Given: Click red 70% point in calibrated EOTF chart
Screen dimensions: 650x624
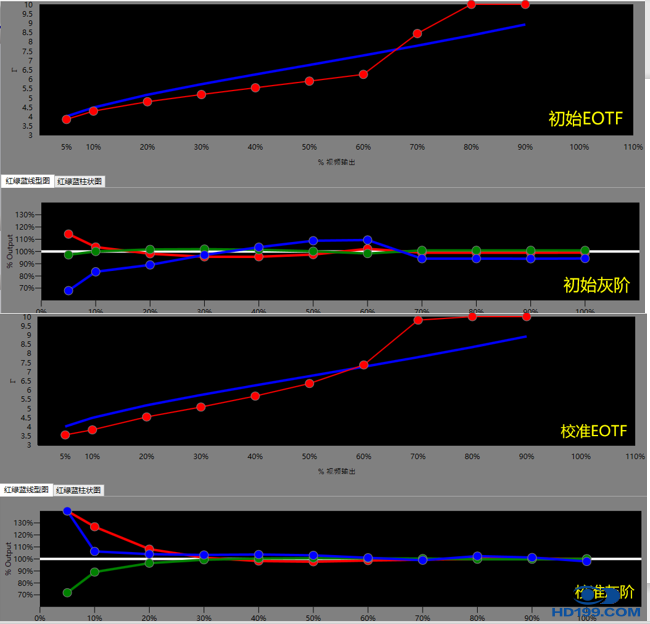Looking at the screenshot, I should (x=417, y=320).
